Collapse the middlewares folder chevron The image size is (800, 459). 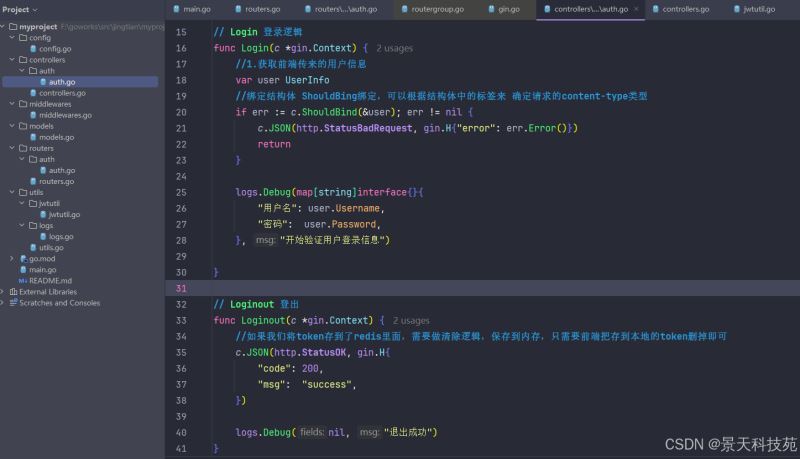12,104
